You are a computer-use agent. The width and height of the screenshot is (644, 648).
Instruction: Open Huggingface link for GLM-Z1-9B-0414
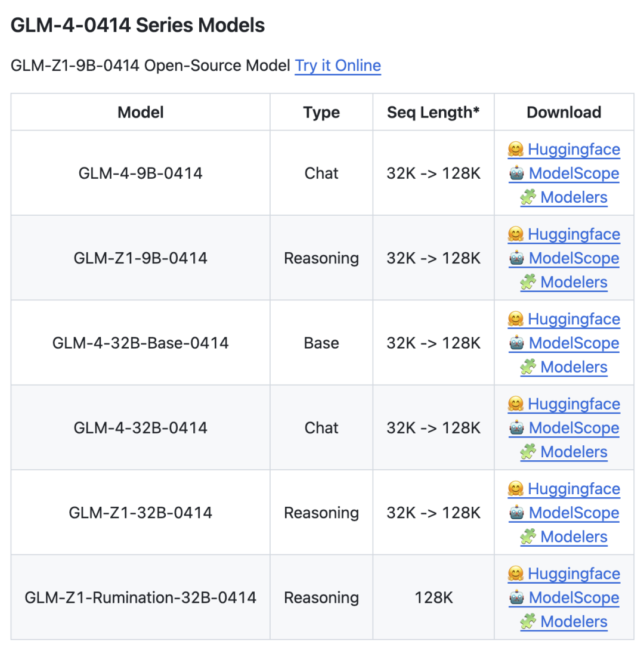574,234
